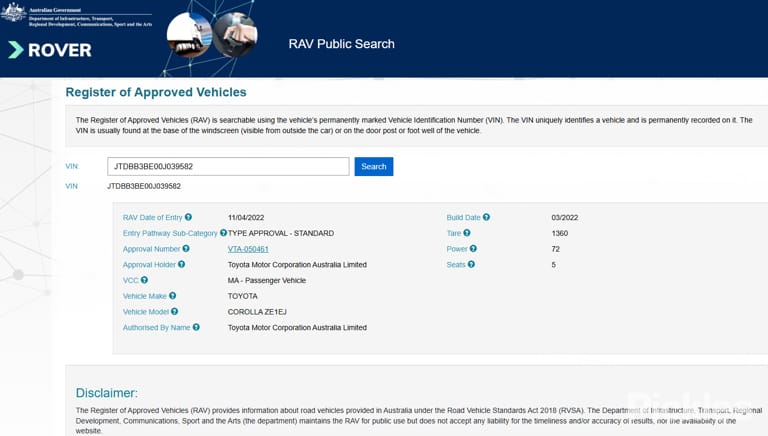
Task: Show help for Approval Holder field
Action: tap(182, 264)
